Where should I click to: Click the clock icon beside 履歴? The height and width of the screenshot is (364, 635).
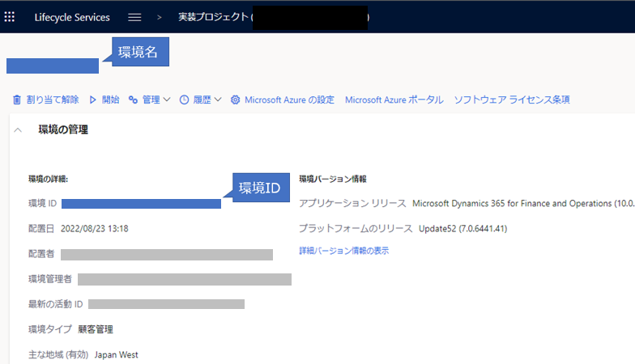pyautogui.click(x=184, y=99)
